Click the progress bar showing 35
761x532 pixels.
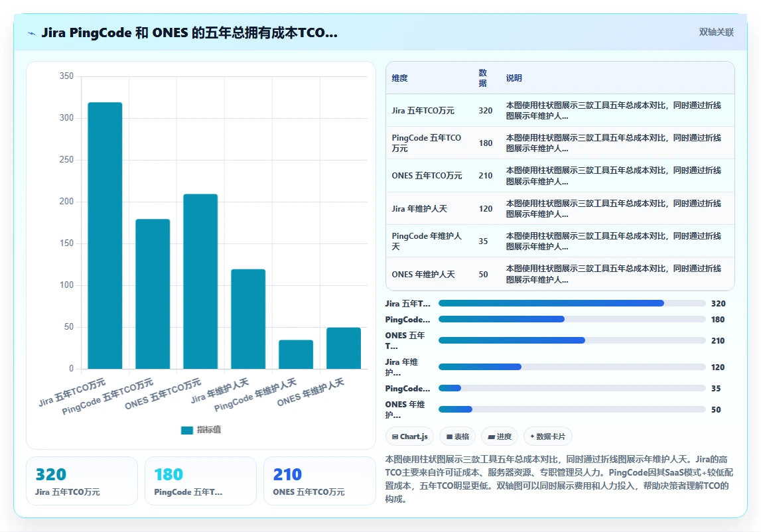pos(572,388)
